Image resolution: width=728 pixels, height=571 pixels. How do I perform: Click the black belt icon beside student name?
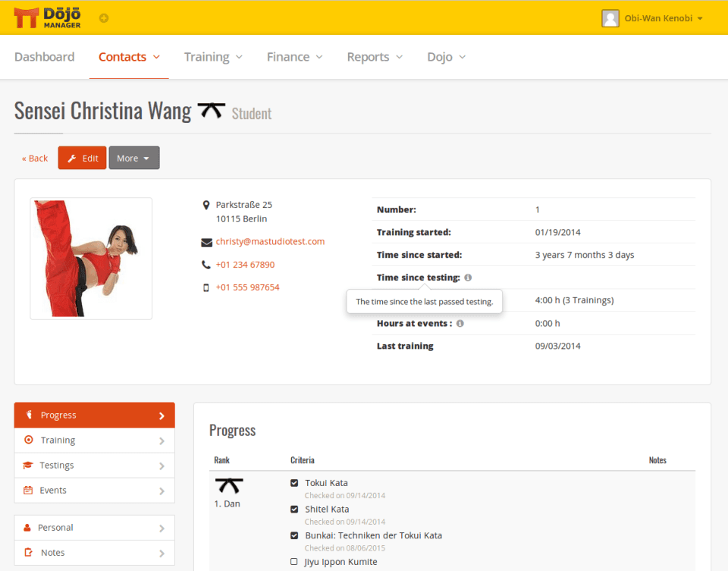click(x=212, y=111)
